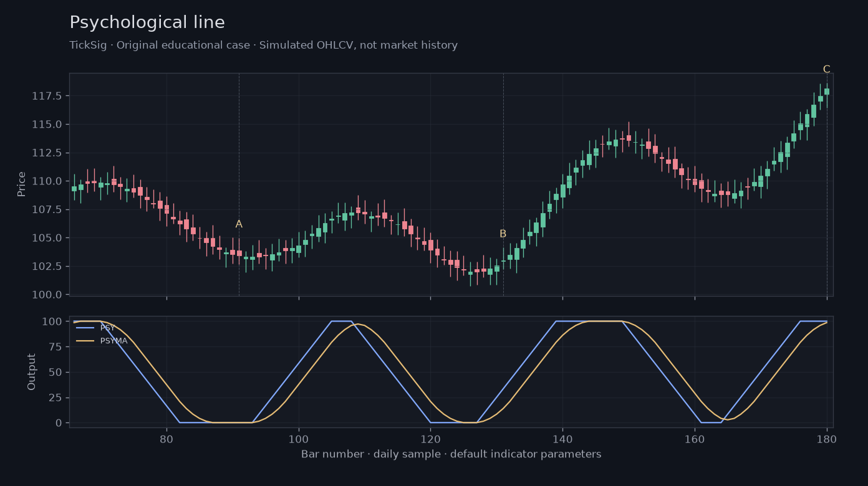Screen dimensions: 868x486
Task: Select bar number 100 on the x-axis
Action: [x=299, y=438]
